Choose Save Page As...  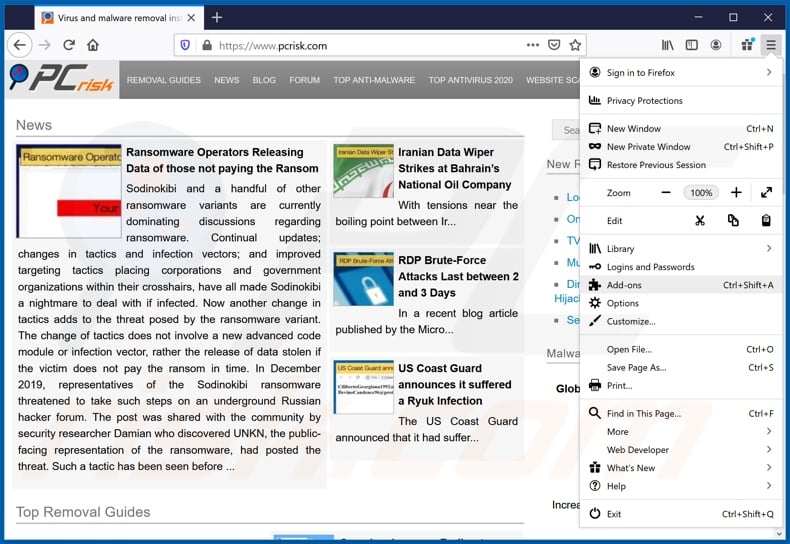coord(681,367)
